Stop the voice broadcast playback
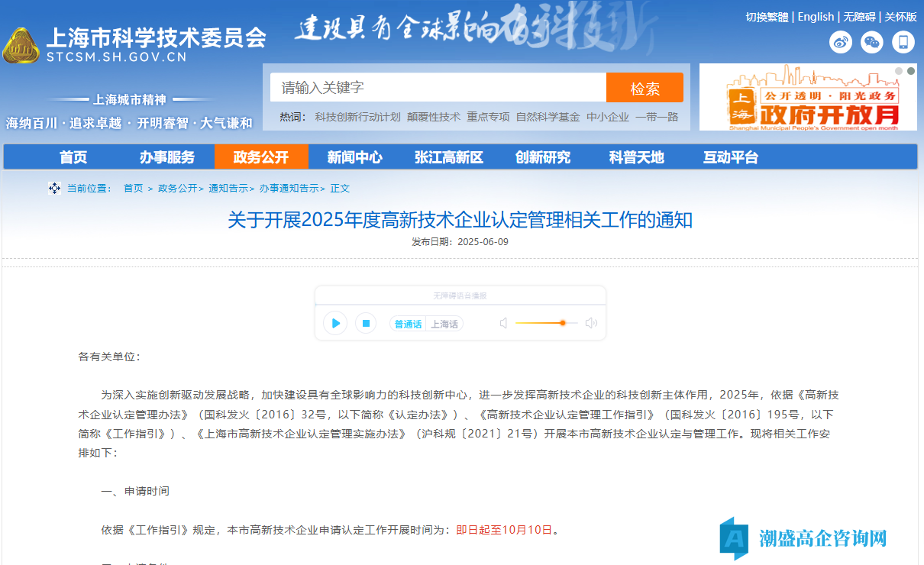The width and height of the screenshot is (924, 565). click(x=366, y=324)
